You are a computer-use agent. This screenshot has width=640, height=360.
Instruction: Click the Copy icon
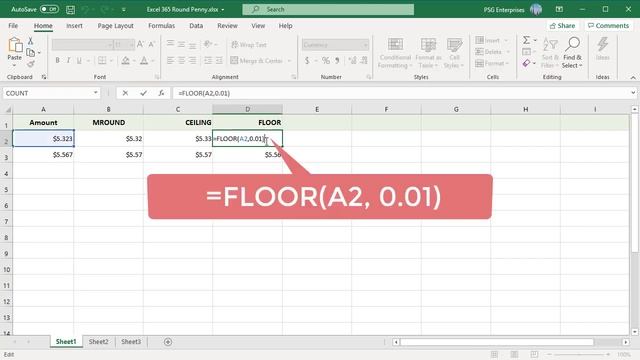31,52
